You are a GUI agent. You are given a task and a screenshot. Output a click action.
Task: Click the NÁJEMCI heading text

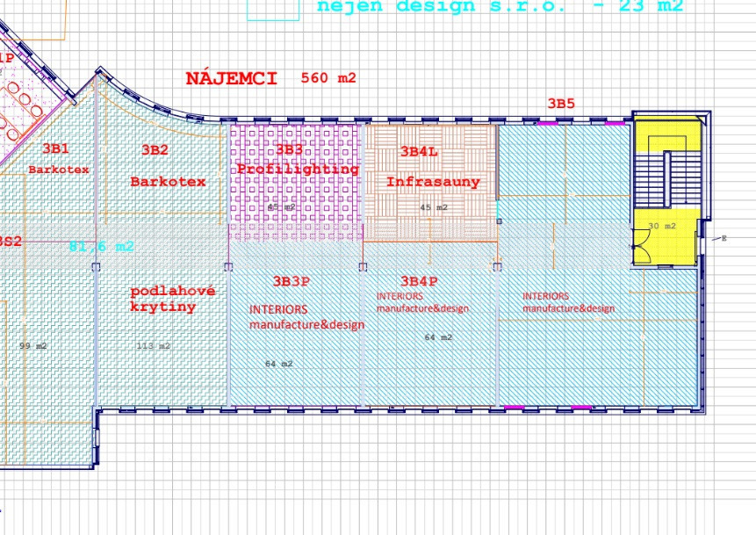232,78
